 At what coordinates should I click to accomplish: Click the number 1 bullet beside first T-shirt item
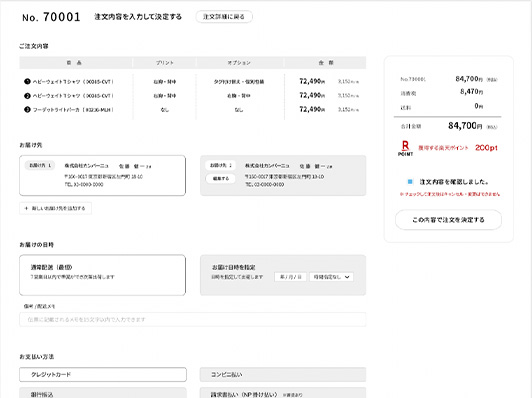(x=27, y=81)
